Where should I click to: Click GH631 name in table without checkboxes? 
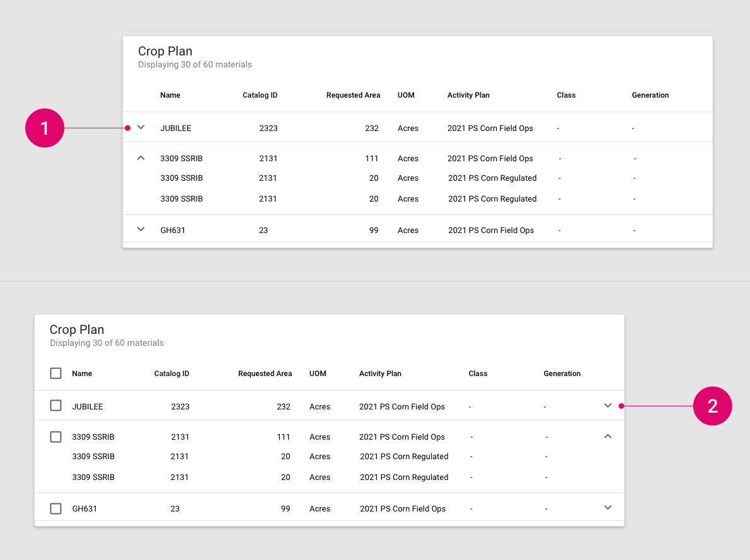coord(173,231)
